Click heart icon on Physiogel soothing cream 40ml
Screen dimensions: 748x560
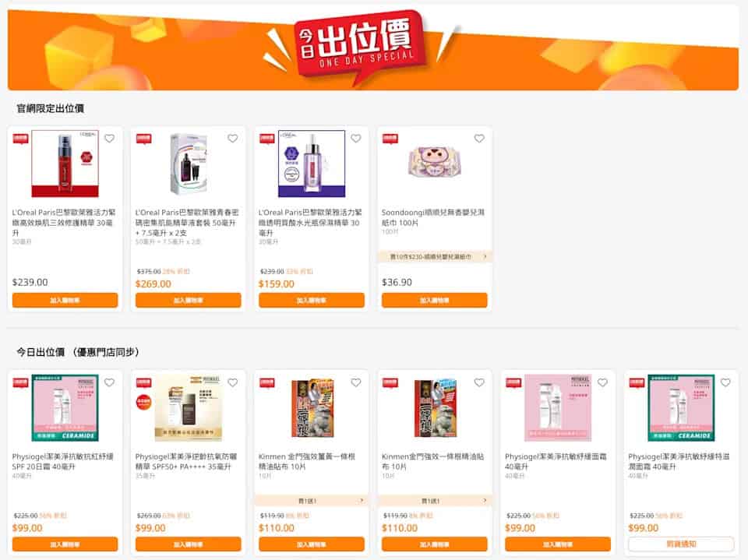tap(602, 382)
